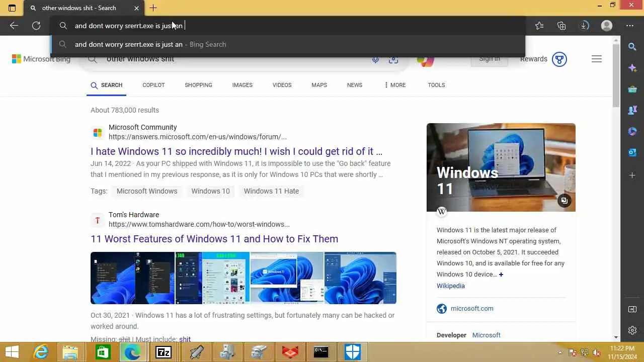The width and height of the screenshot is (644, 362).
Task: Open the sidebar Microsoft 365 icon
Action: [x=632, y=132]
